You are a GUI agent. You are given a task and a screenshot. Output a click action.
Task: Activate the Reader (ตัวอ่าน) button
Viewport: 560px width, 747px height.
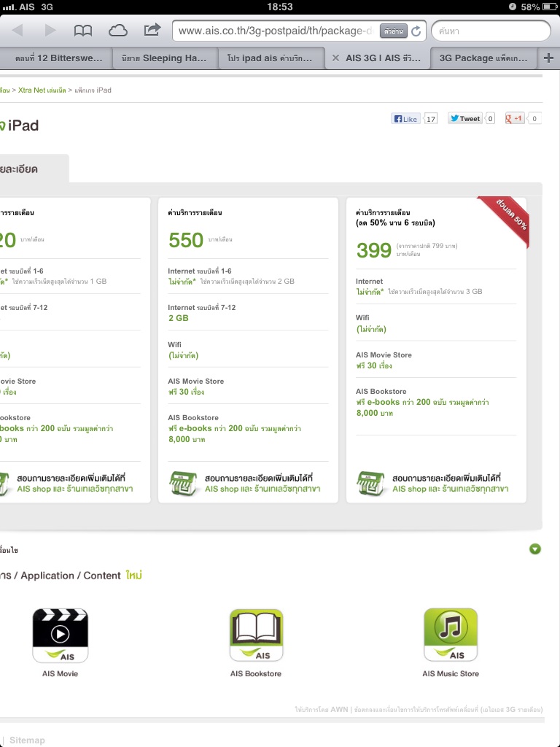click(393, 31)
